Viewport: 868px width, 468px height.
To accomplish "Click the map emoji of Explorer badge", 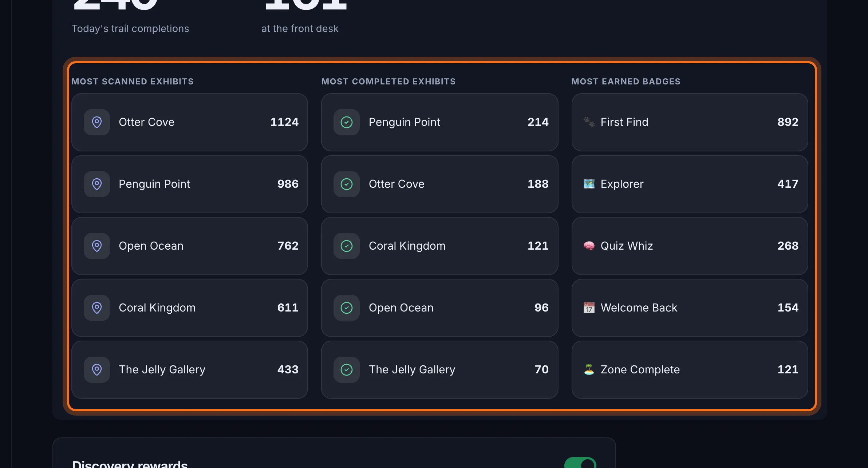I will (x=589, y=184).
